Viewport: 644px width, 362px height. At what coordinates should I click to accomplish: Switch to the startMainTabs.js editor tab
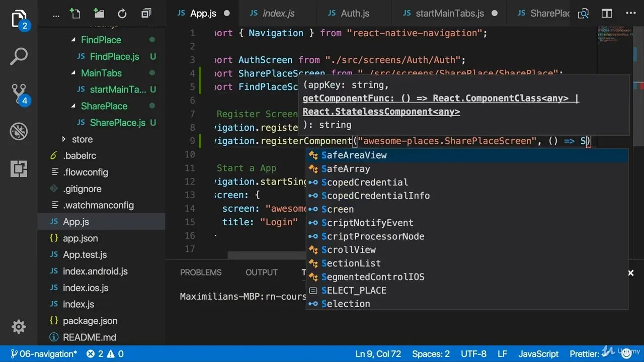(x=449, y=14)
